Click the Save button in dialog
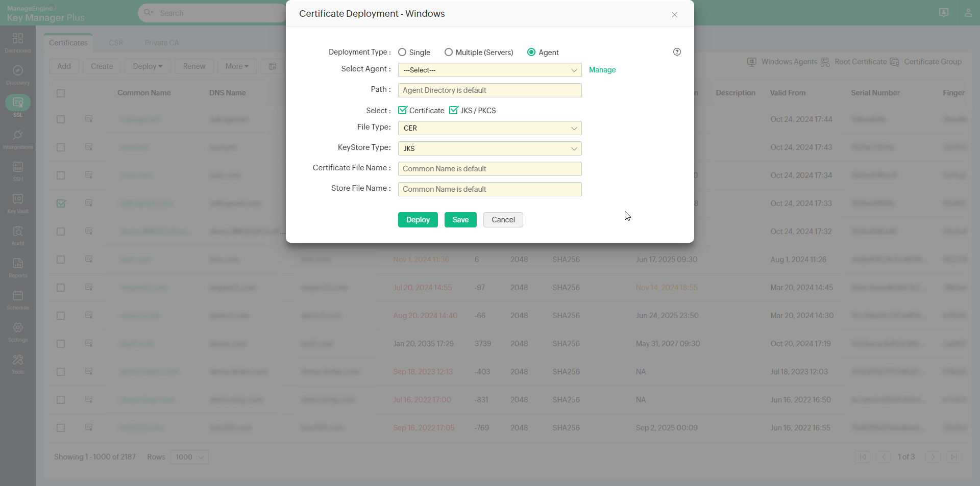Image resolution: width=980 pixels, height=486 pixels. [460, 220]
